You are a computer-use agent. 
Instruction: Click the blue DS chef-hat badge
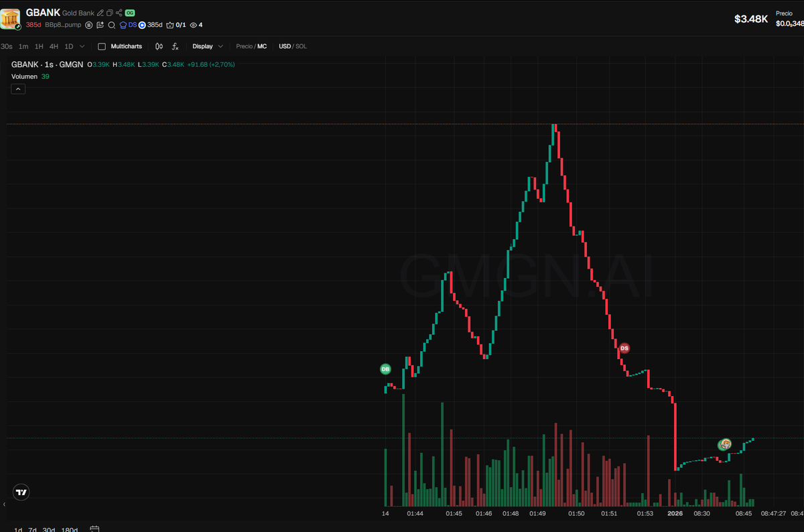(x=128, y=25)
